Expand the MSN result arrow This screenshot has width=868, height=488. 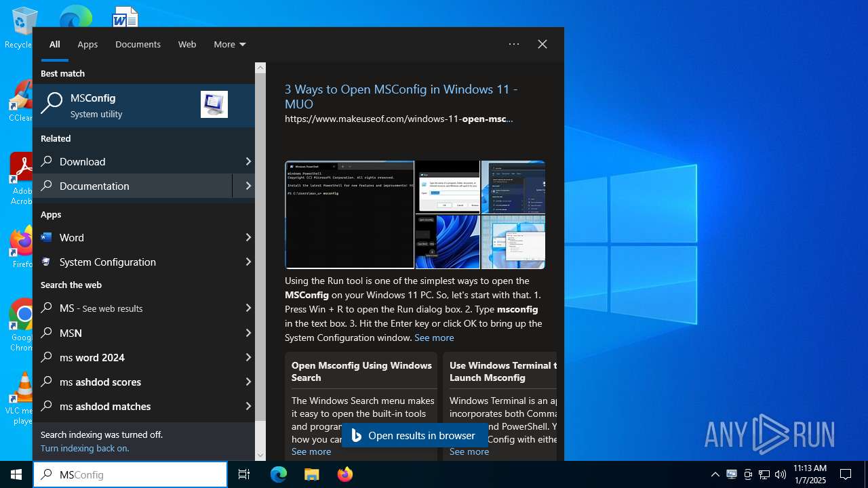(x=248, y=333)
